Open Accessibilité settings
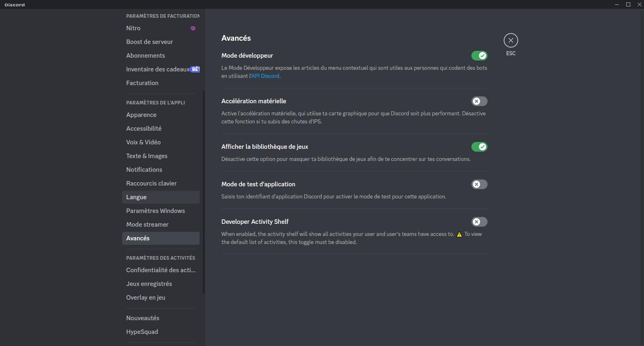Image resolution: width=644 pixels, height=346 pixels. coord(161,129)
